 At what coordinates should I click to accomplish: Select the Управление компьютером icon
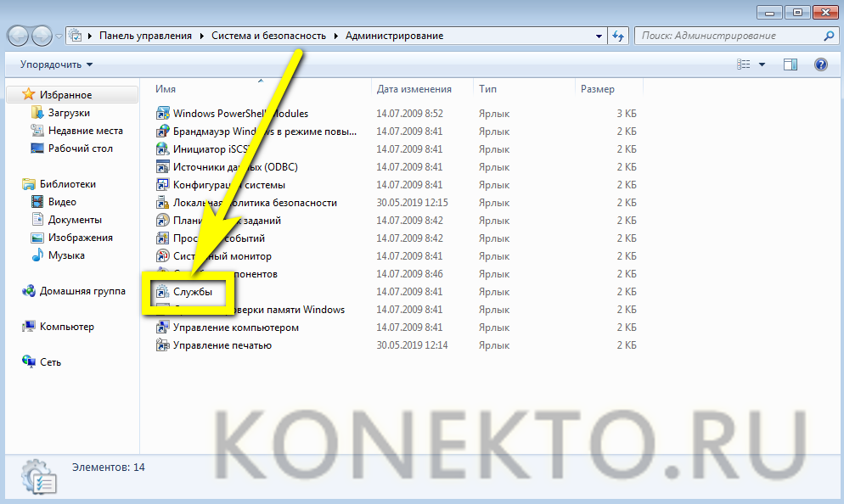[162, 327]
